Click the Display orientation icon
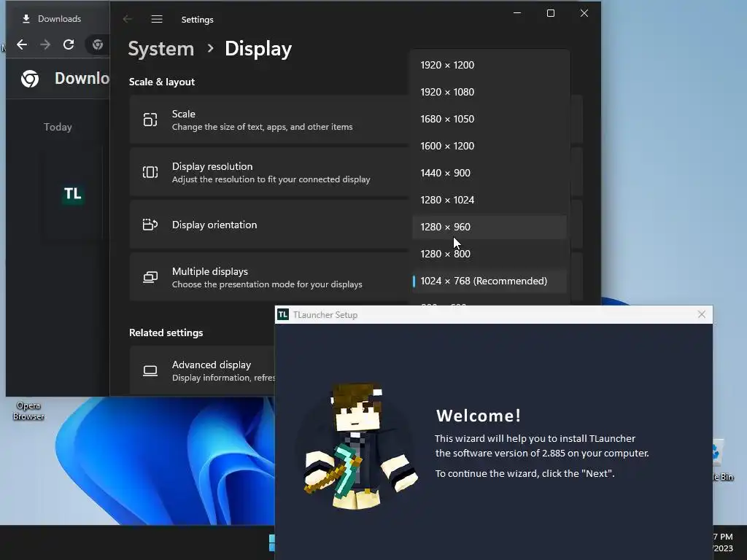 (150, 225)
